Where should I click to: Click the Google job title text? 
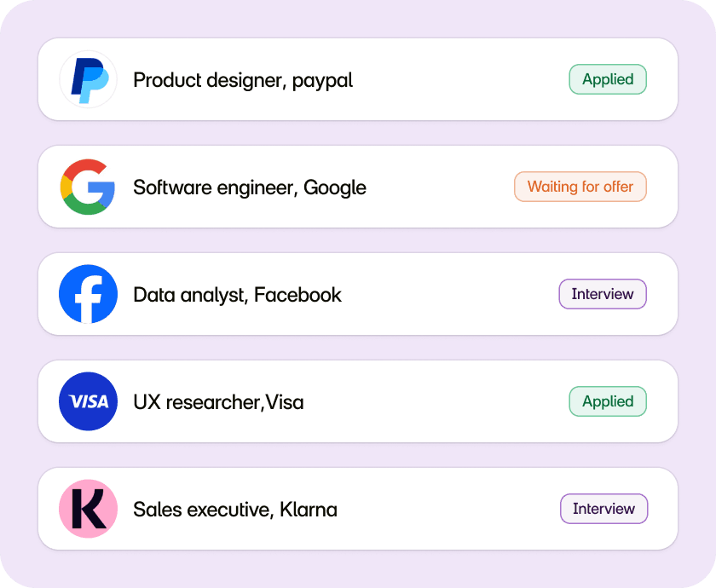pyautogui.click(x=250, y=187)
